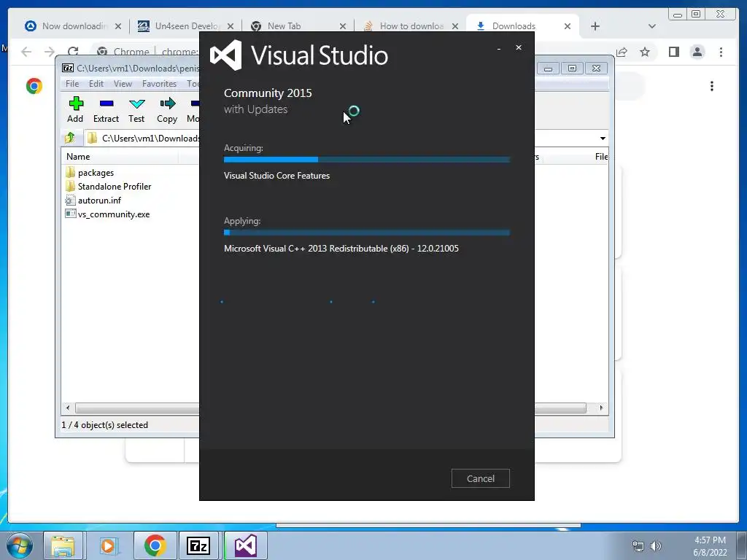Close the 'Now downloading' tab
This screenshot has height=560, width=747.
coord(118,26)
